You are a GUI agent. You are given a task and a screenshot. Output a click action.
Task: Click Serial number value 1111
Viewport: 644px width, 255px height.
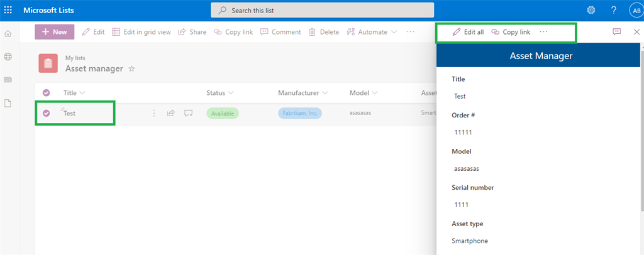coord(461,205)
